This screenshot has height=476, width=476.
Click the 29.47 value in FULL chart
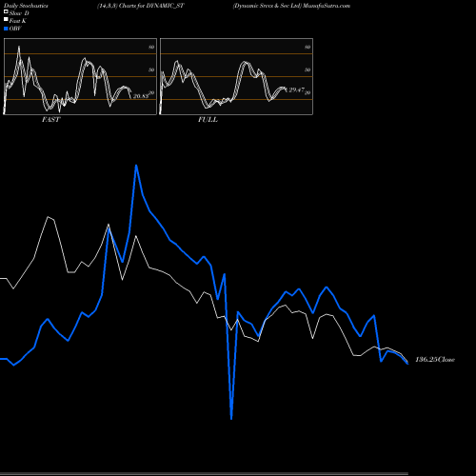click(x=296, y=90)
